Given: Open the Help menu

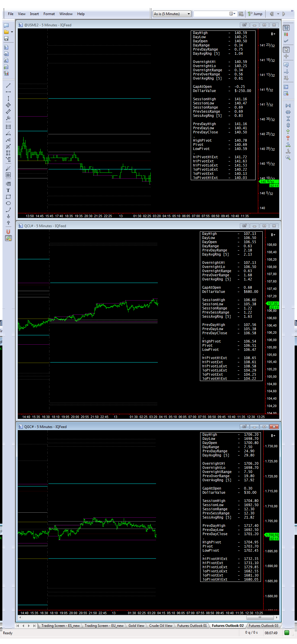Looking at the screenshot, I should click(81, 14).
